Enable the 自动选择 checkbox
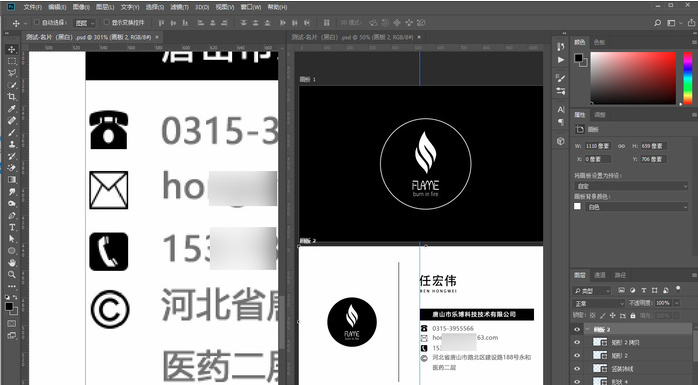This screenshot has height=385, width=698. click(37, 22)
